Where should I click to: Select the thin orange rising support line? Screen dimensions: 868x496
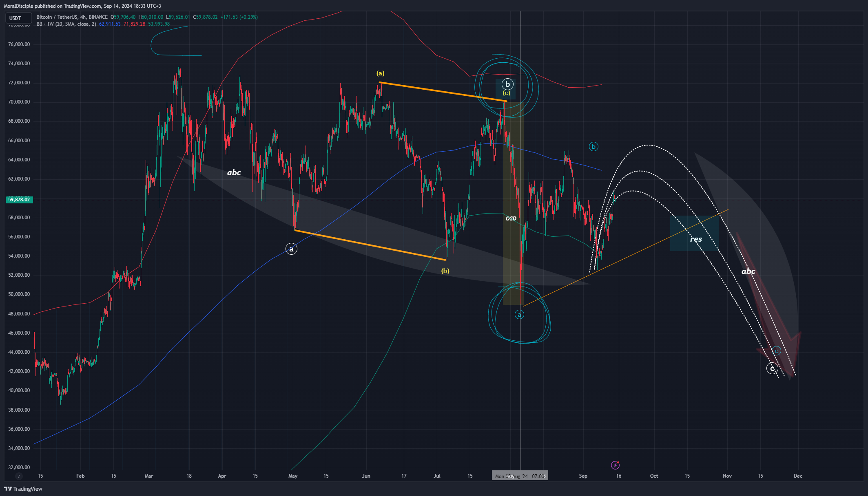pos(626,258)
